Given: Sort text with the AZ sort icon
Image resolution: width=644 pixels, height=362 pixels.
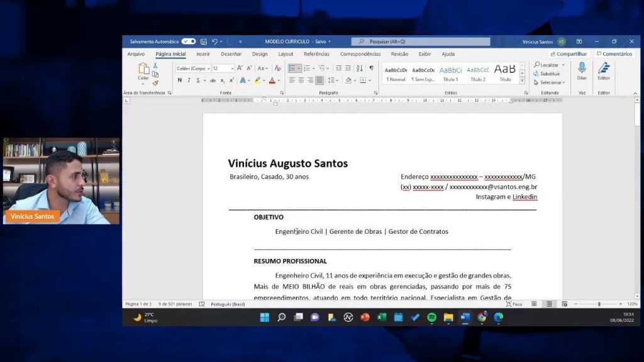Looking at the screenshot, I should 360,69.
